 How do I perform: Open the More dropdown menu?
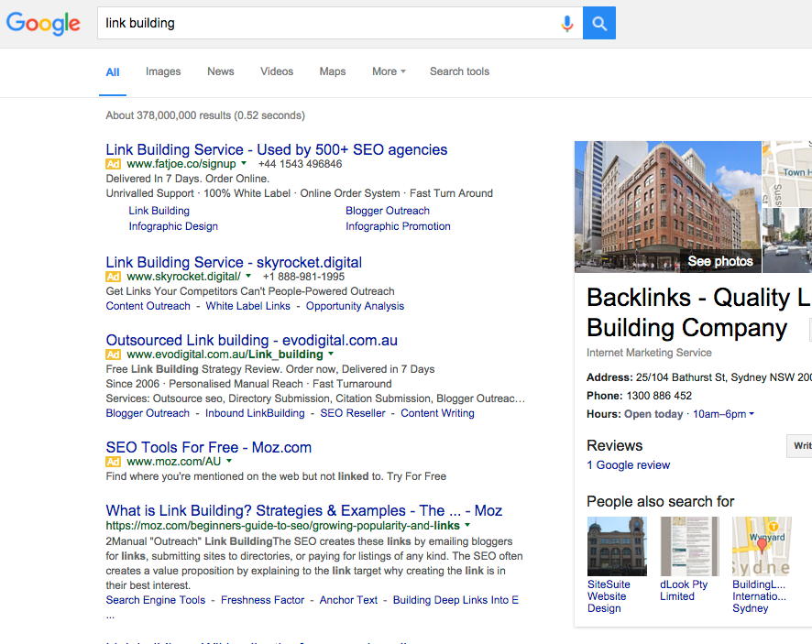(x=389, y=71)
